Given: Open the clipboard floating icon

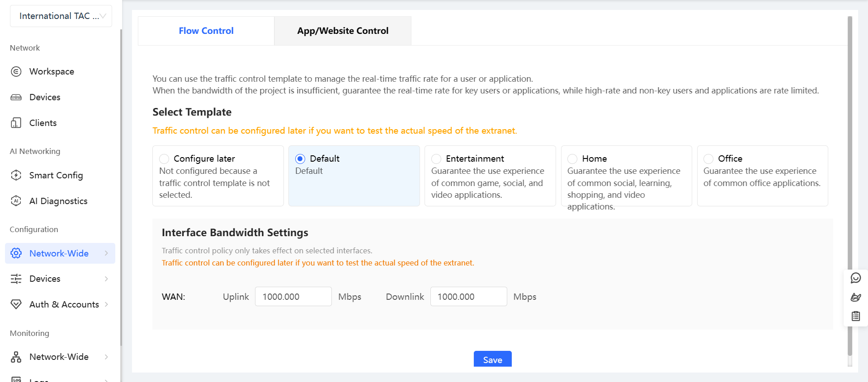Looking at the screenshot, I should coord(856,316).
